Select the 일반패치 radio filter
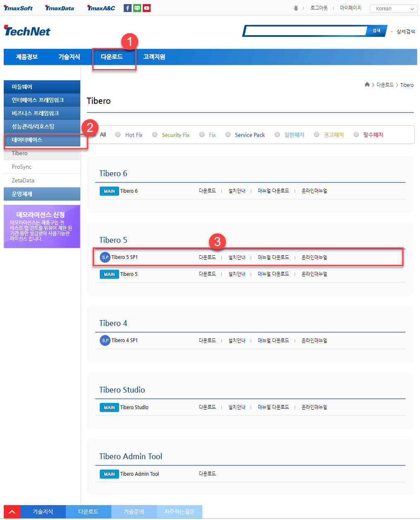 coord(277,134)
